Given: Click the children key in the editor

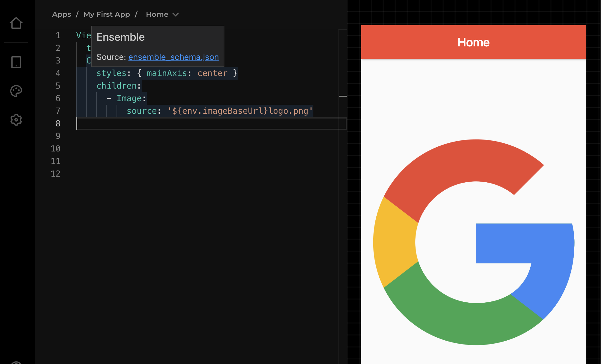Looking at the screenshot, I should (x=117, y=86).
